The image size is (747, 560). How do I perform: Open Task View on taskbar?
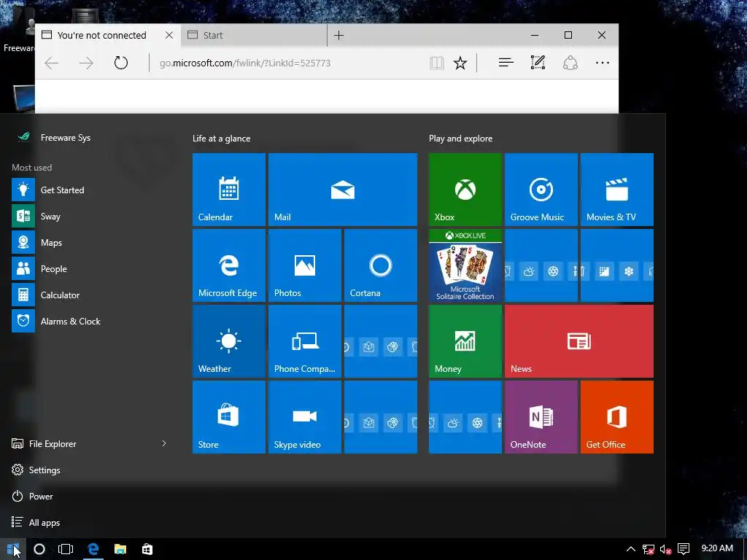66,549
